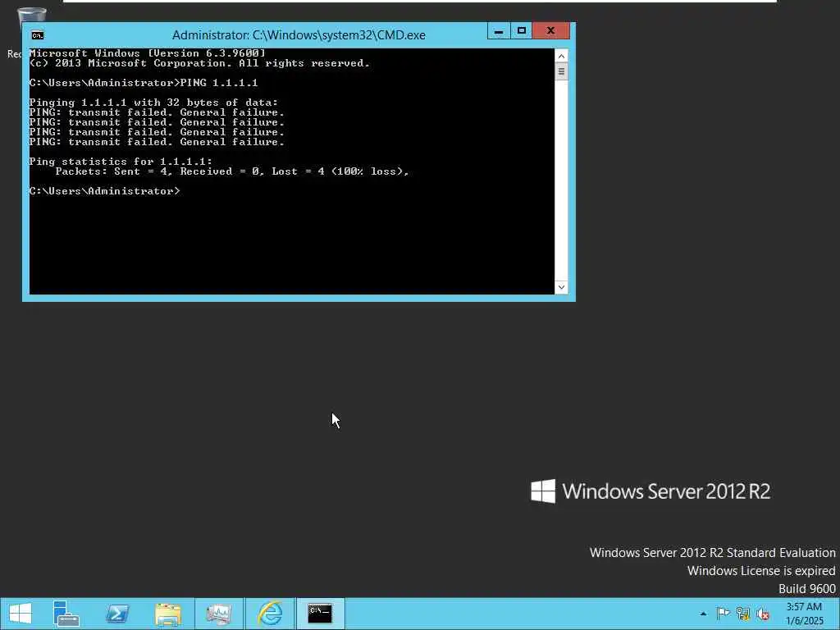840x630 pixels.
Task: Click the network status tray icon
Action: [x=743, y=614]
